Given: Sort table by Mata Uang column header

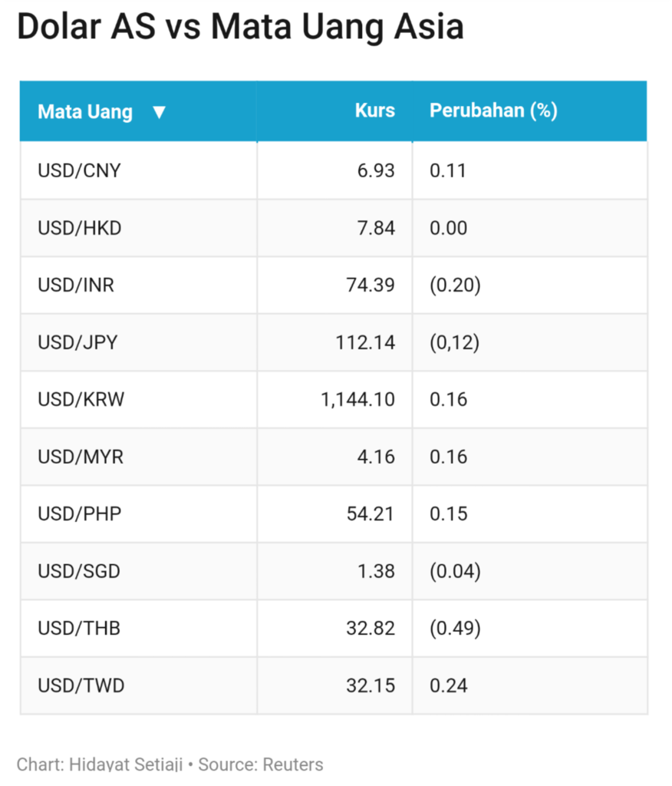Looking at the screenshot, I should click(x=85, y=112).
